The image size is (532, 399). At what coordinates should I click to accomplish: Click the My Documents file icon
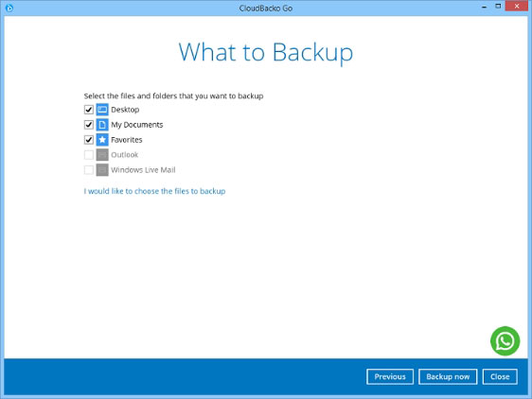[x=102, y=125]
